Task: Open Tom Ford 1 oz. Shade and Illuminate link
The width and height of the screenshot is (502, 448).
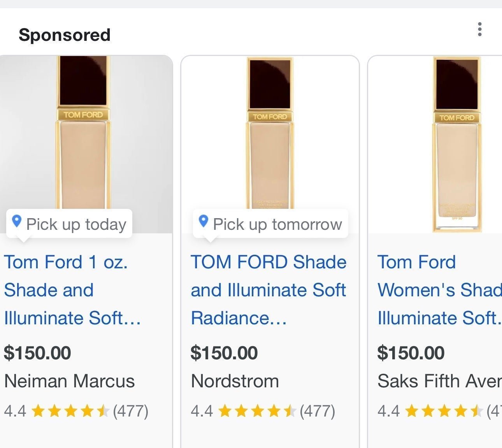Action: pos(72,290)
